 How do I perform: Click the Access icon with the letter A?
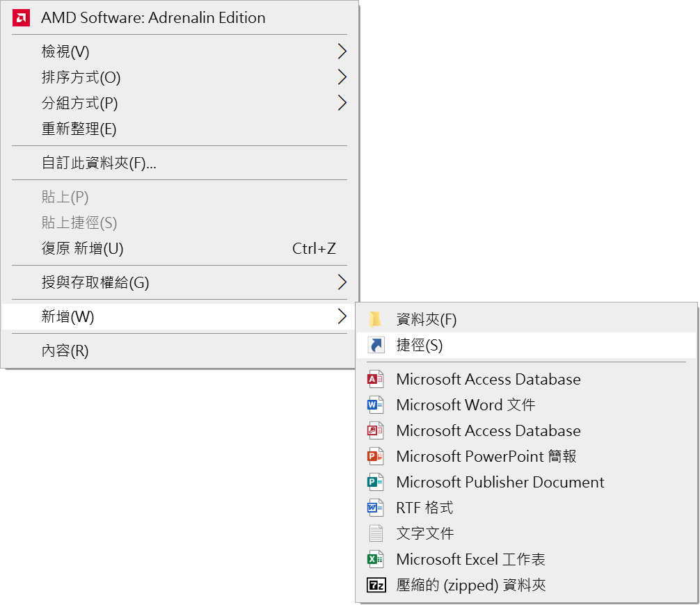coord(376,380)
